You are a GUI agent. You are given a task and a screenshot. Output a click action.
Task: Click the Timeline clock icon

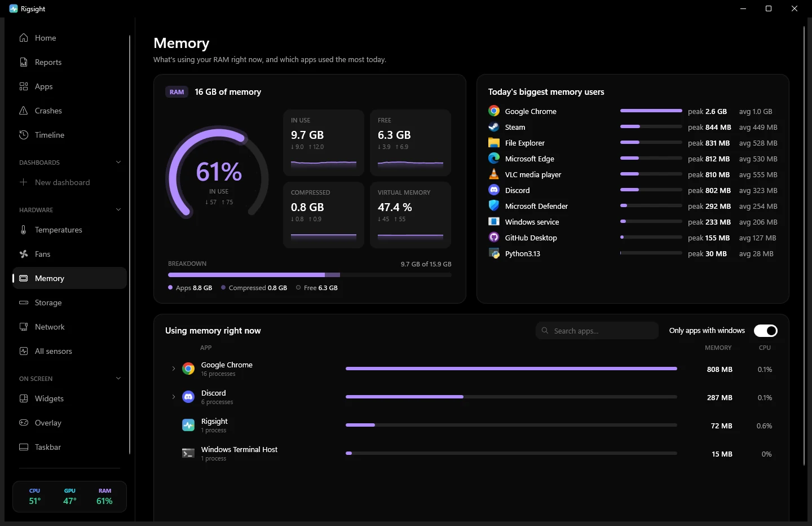point(24,135)
